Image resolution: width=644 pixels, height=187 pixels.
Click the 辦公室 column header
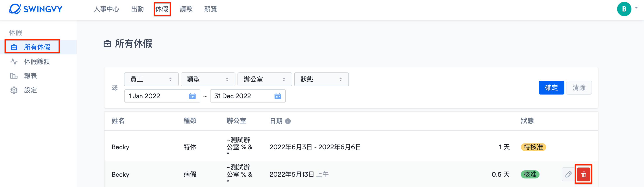[236, 121]
